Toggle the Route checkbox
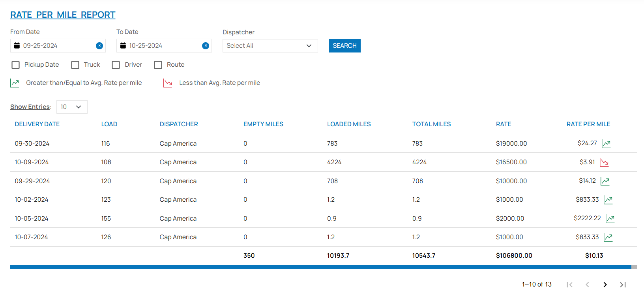 pos(158,65)
